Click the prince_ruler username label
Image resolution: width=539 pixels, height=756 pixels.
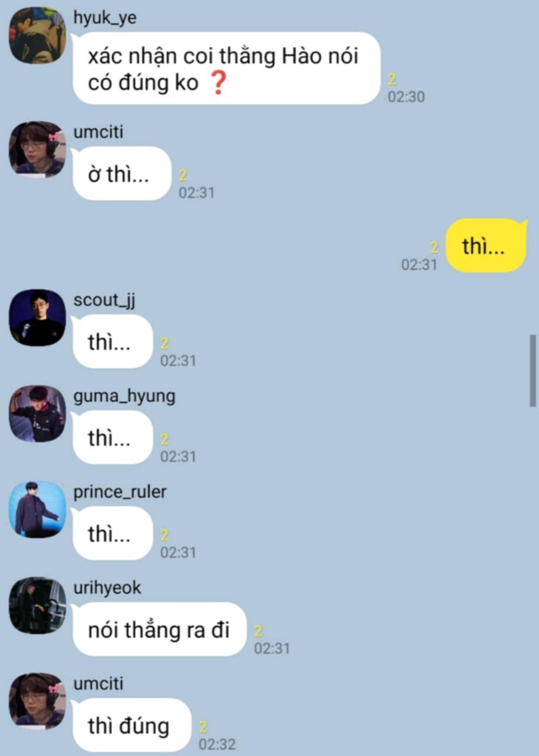click(x=120, y=492)
